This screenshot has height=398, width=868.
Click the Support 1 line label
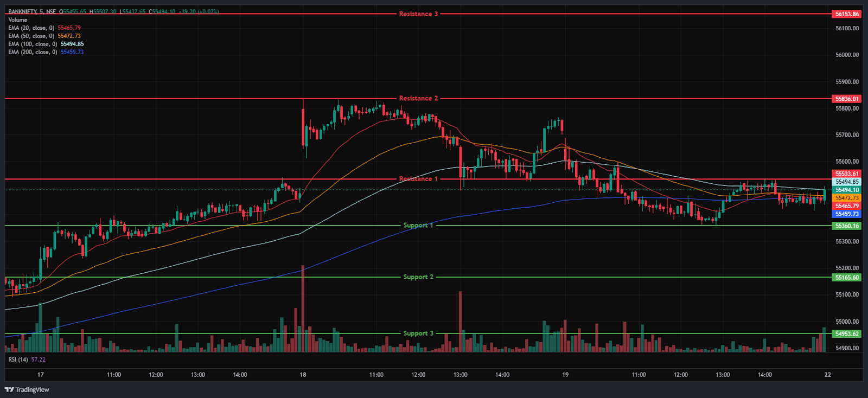click(x=418, y=226)
